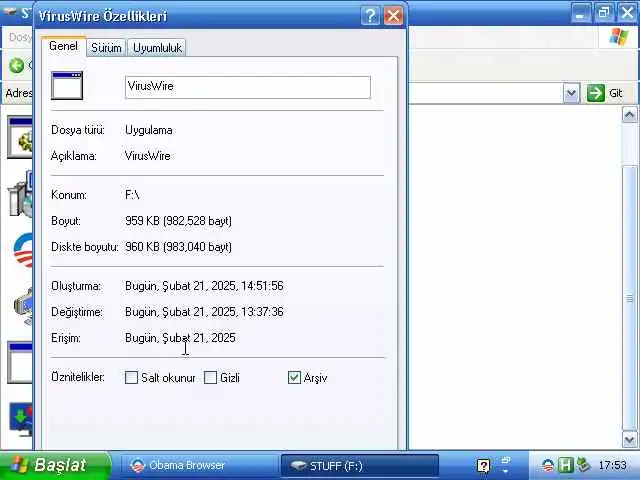Activate STUFF (F:) taskbar button
640x480 pixels.
pyautogui.click(x=360, y=466)
